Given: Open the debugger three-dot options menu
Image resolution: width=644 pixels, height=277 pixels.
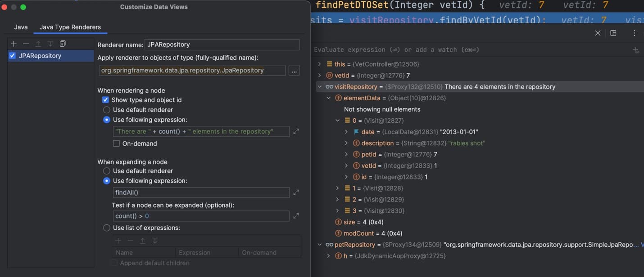Looking at the screenshot, I should coord(634,33).
